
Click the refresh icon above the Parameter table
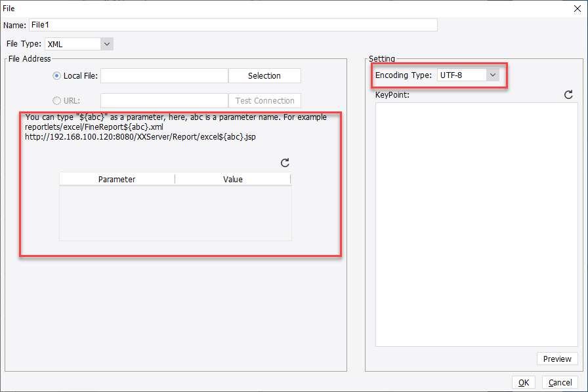pos(285,163)
